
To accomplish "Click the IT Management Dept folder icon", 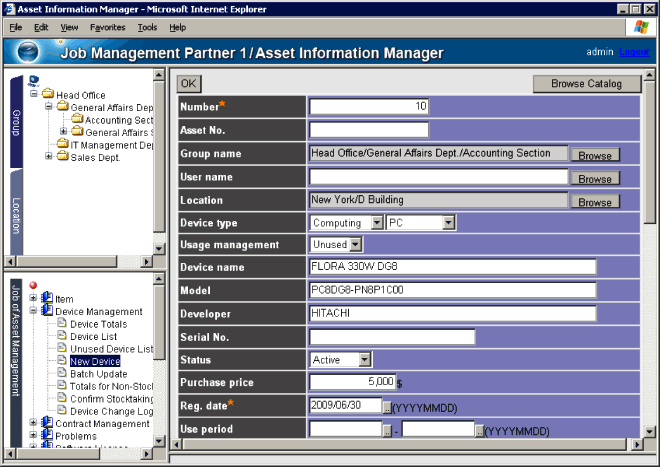I will (x=61, y=145).
